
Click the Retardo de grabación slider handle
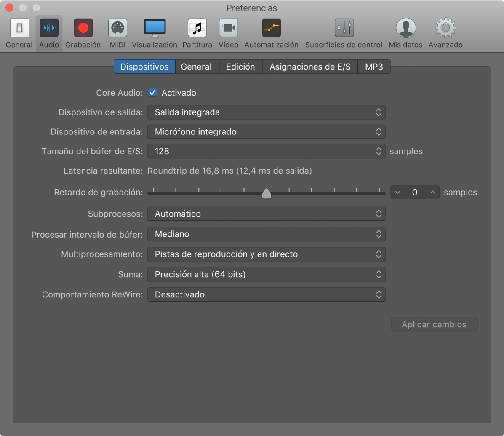click(267, 193)
